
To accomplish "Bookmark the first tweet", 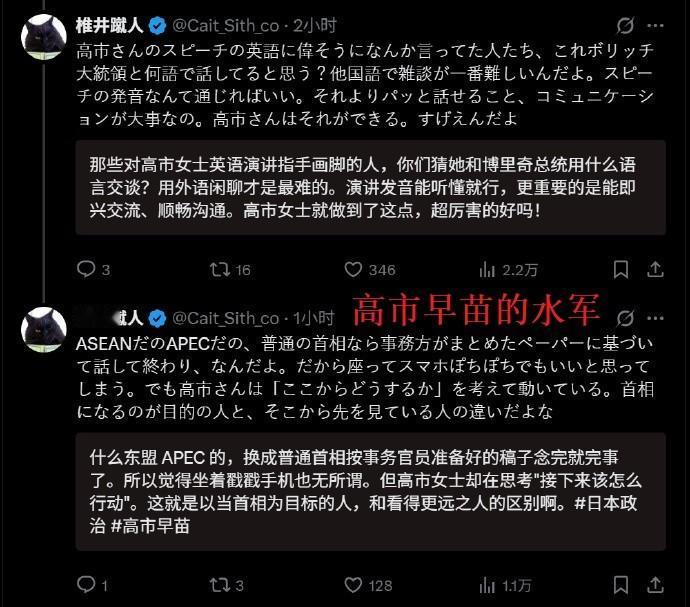I will coord(620,269).
